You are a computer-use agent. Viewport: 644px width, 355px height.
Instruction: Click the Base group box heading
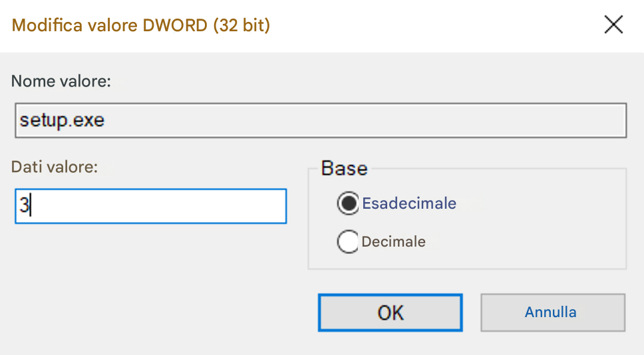(x=344, y=168)
